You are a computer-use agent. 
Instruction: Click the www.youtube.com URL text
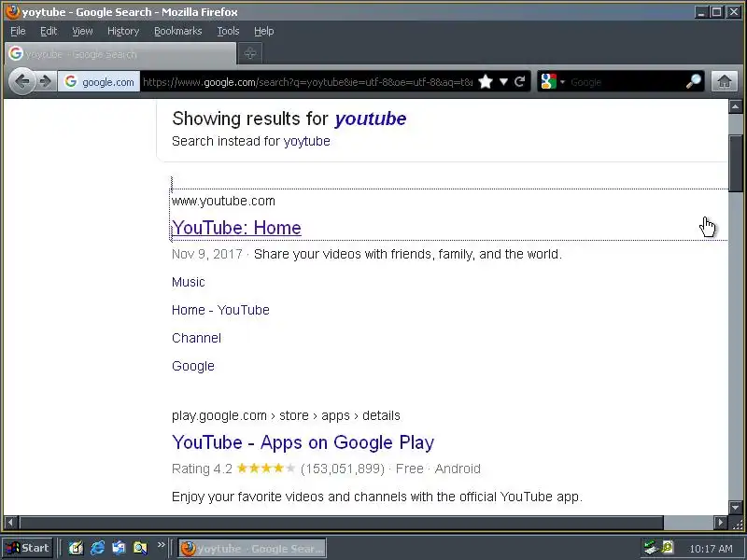(223, 201)
